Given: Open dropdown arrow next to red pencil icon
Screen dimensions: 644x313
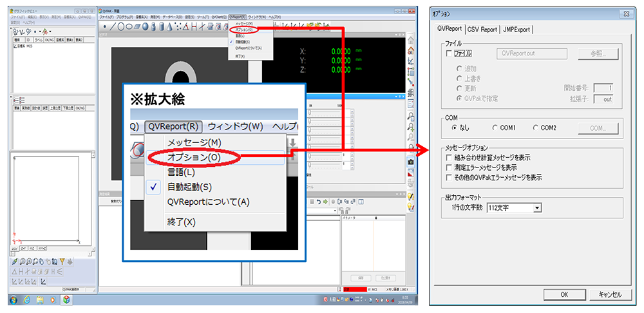Looking at the screenshot, I should [x=50, y=32].
